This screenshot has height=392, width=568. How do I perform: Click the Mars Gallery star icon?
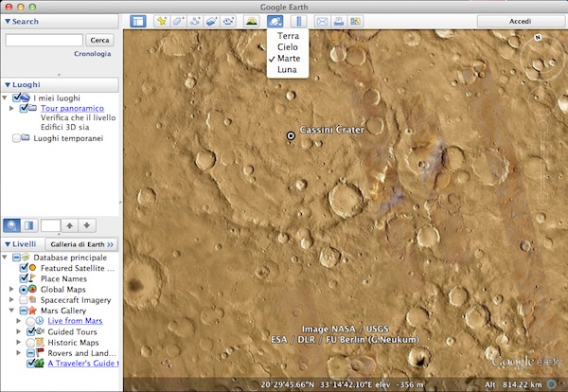[32, 311]
